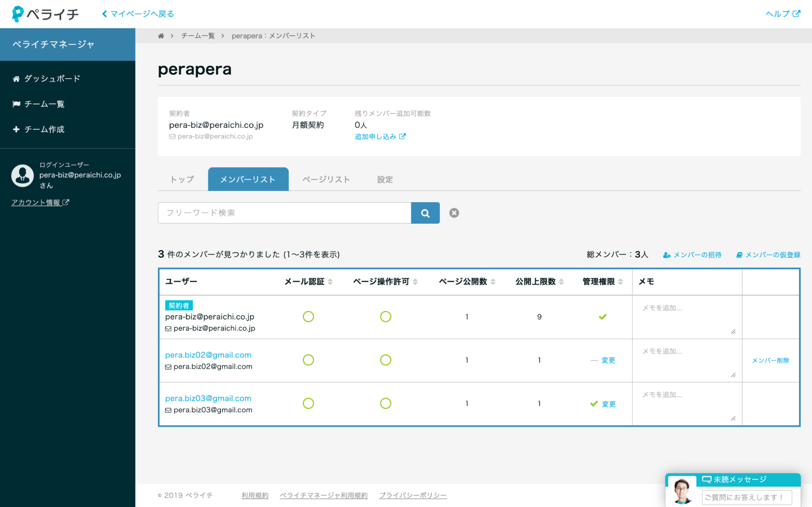Clear search with the X icon
812x507 pixels.
click(x=454, y=213)
